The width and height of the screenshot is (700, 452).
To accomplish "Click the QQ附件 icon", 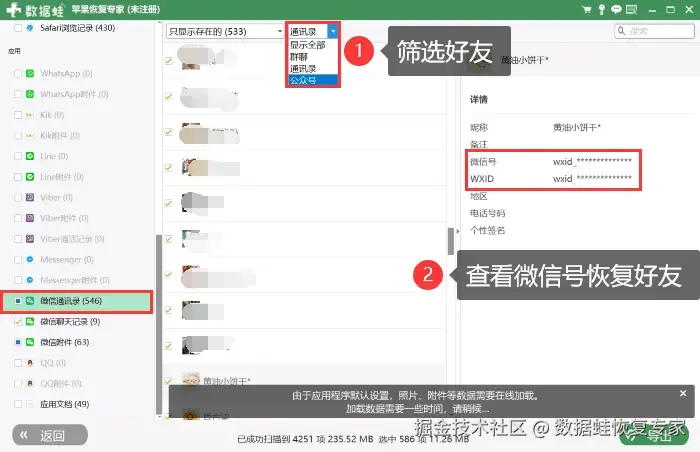I will (30, 384).
